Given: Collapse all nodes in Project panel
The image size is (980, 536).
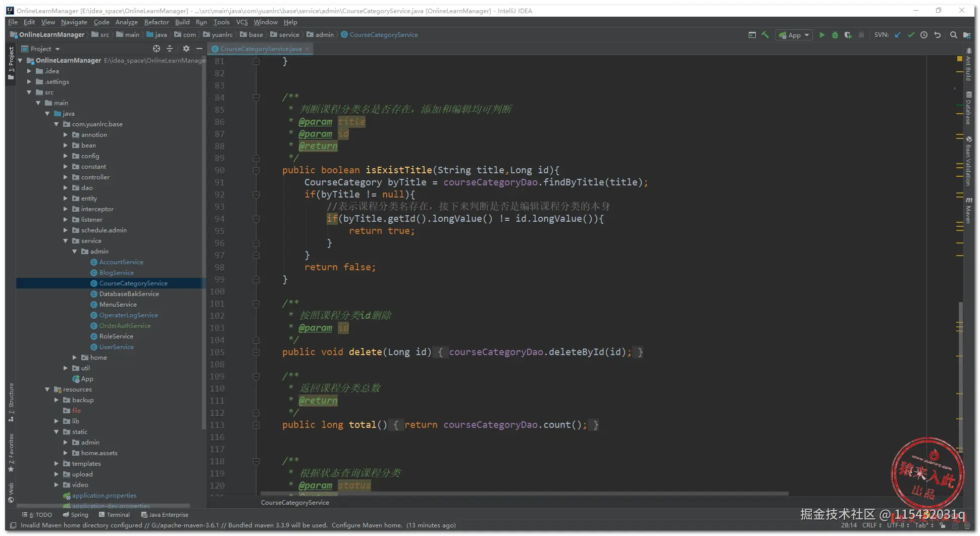Looking at the screenshot, I should pyautogui.click(x=170, y=48).
